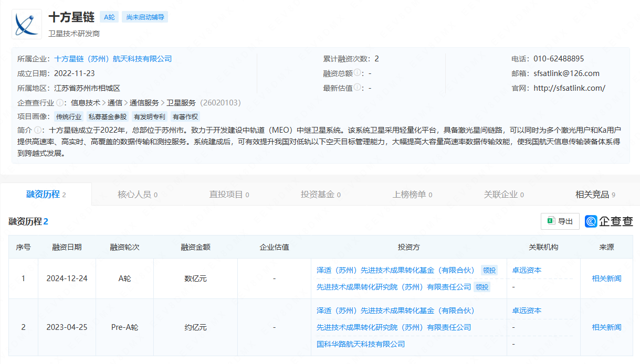The image size is (640, 364).
Task: Open 相关新闻 link for 2023-04-25 round
Action: coord(606,327)
